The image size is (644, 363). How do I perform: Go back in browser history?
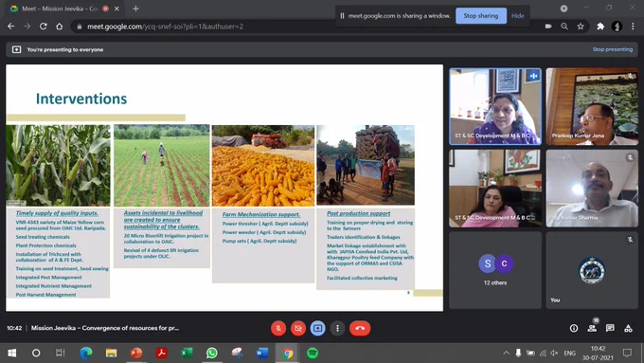pyautogui.click(x=11, y=27)
